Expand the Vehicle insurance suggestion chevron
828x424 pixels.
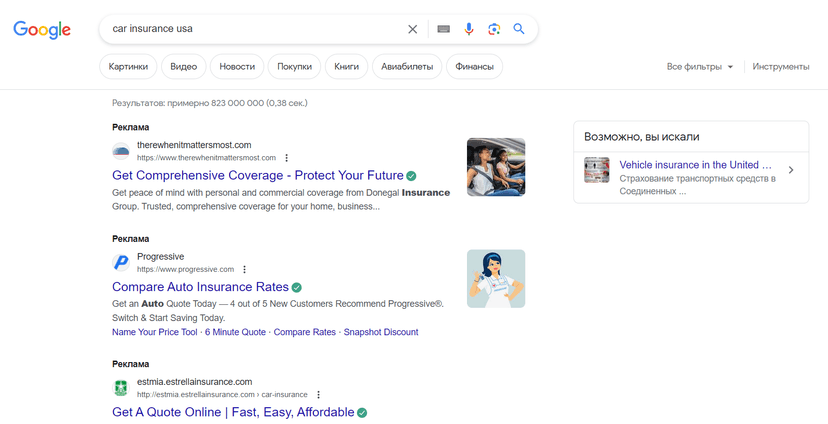(791, 170)
